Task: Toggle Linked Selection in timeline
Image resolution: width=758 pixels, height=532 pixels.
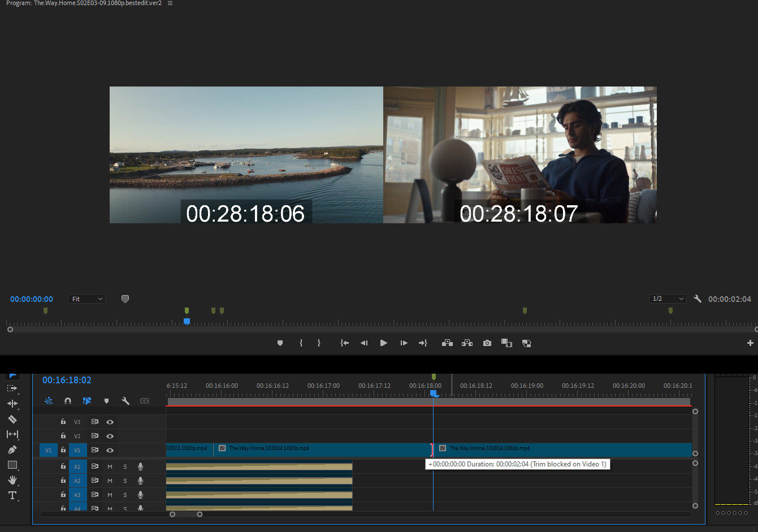Action: coord(87,401)
